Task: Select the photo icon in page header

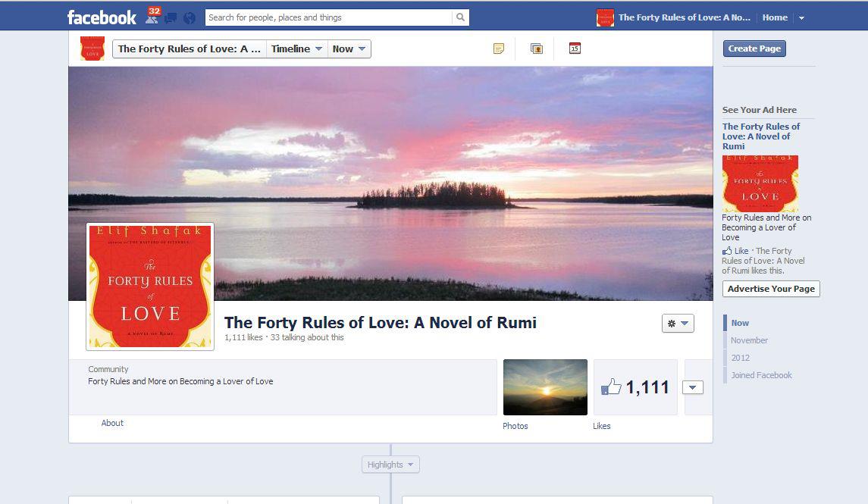Action: (x=537, y=49)
